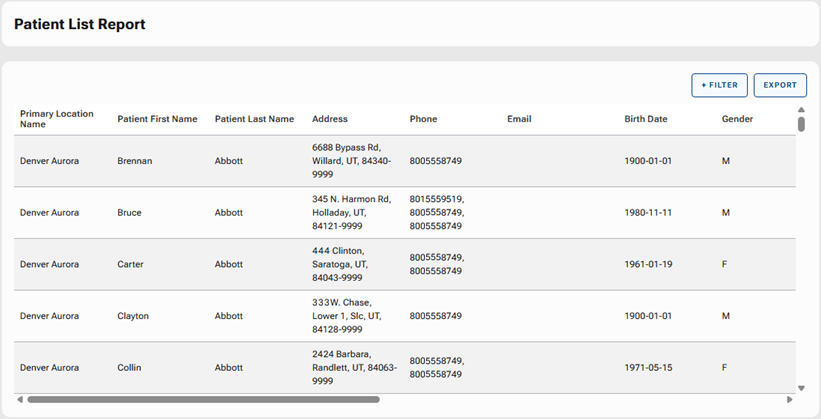Sort by the Address column header
This screenshot has height=419, width=821.
click(330, 119)
